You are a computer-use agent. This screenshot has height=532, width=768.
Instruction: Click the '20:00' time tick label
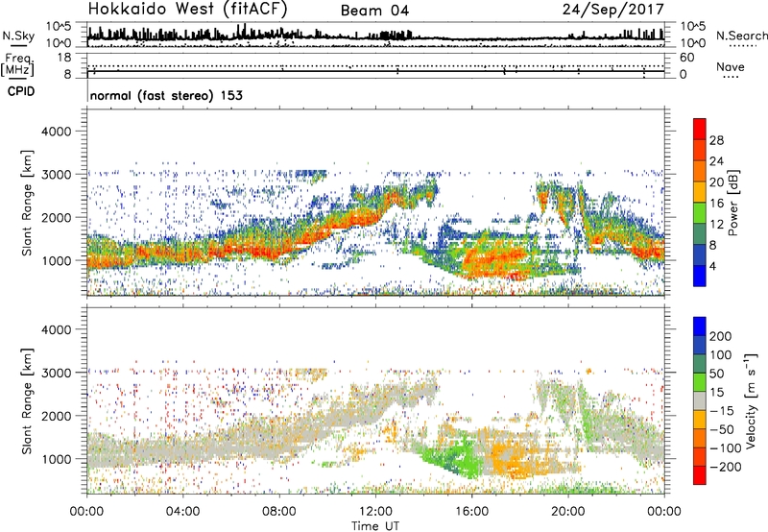(568, 512)
